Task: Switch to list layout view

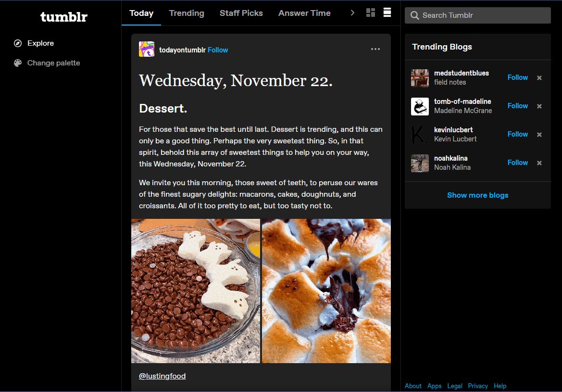Action: click(387, 13)
